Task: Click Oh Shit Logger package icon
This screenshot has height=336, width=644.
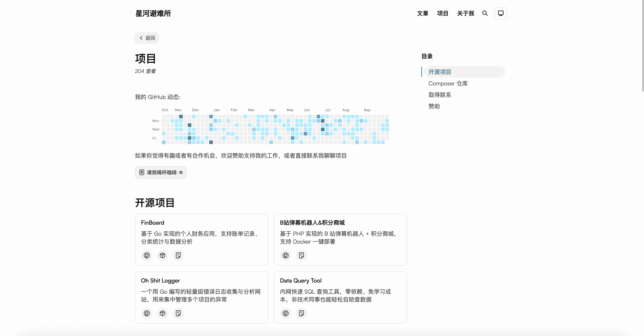Action: click(163, 313)
